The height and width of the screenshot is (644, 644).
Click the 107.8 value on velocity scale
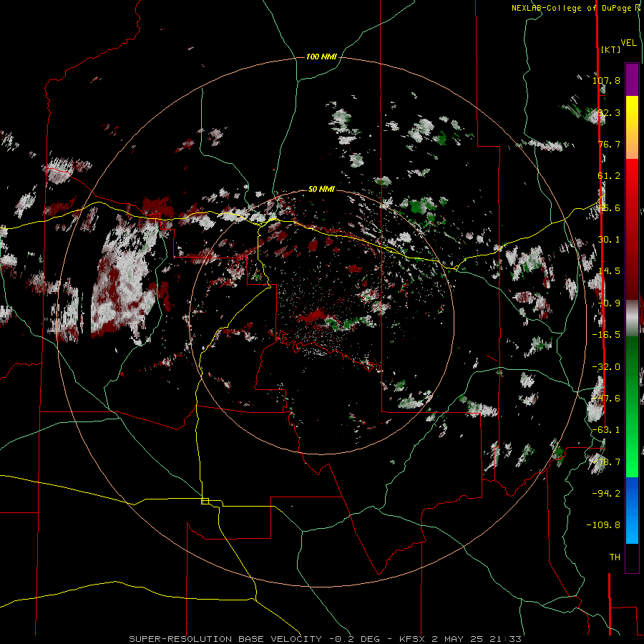point(606,80)
